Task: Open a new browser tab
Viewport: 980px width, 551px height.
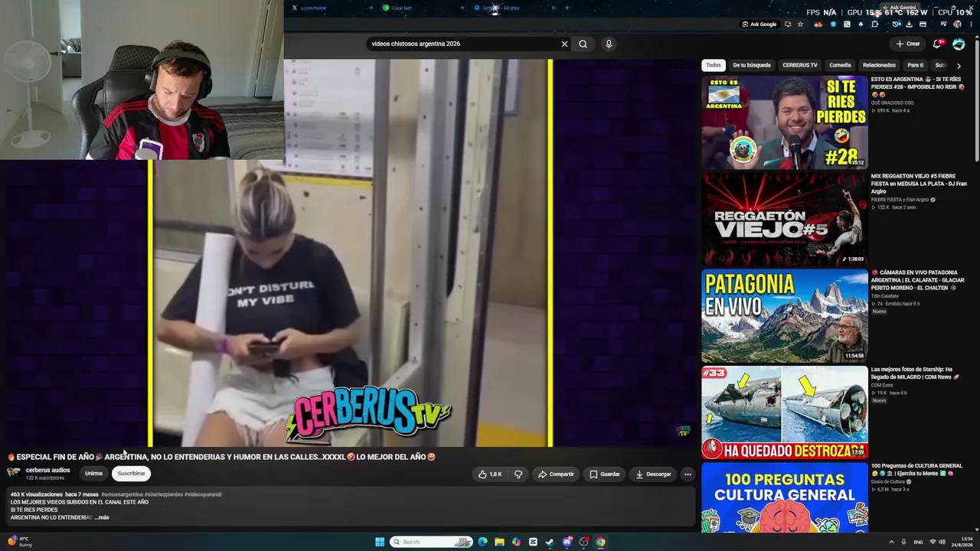Action: (x=567, y=8)
